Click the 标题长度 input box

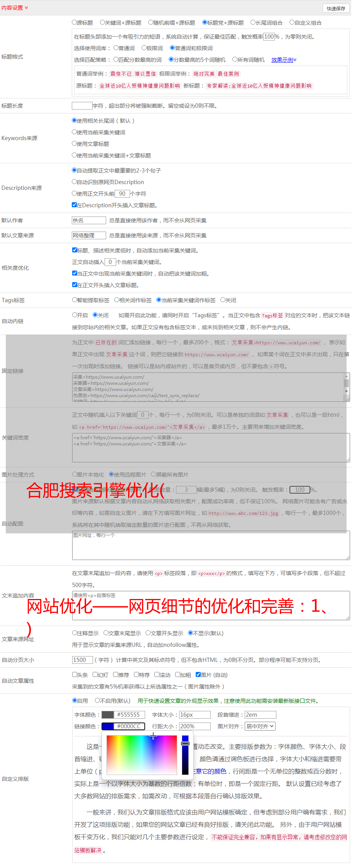(82, 106)
